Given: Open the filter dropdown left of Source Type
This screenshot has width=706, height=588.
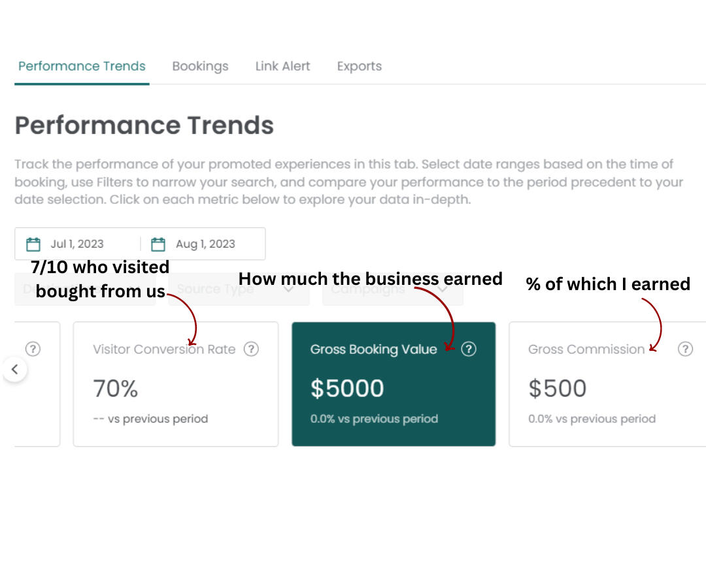Looking at the screenshot, I should click(85, 289).
